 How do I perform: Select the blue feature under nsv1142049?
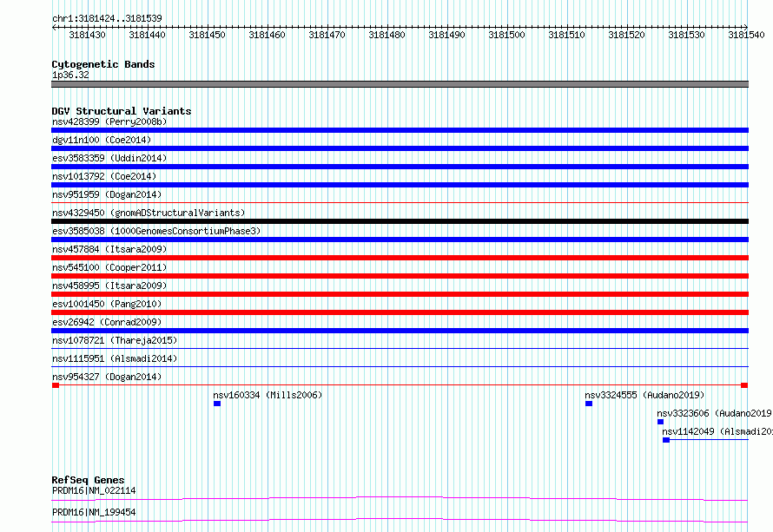(705, 440)
